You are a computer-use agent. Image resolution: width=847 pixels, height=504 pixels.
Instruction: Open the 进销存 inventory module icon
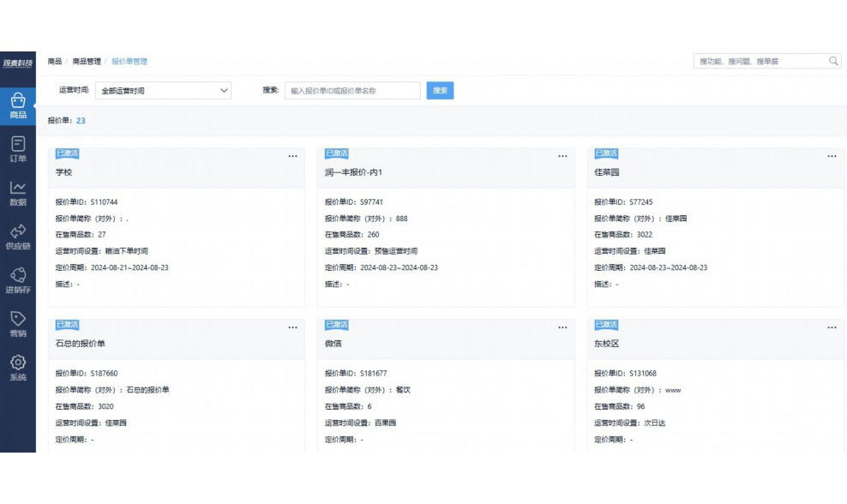pos(19,276)
